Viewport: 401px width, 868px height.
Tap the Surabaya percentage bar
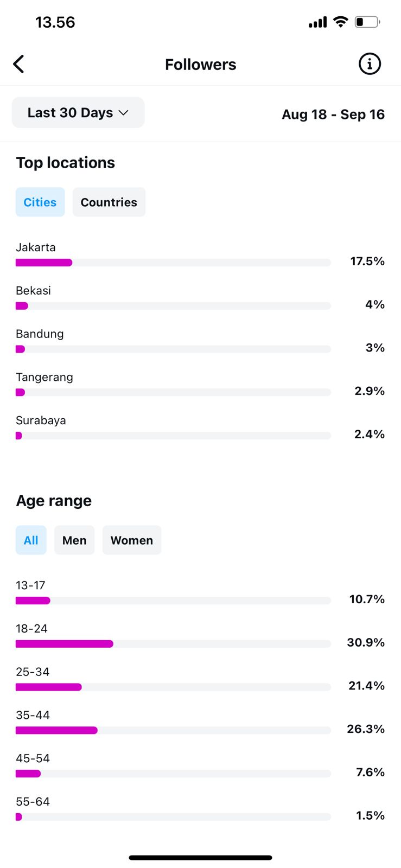pos(173,436)
